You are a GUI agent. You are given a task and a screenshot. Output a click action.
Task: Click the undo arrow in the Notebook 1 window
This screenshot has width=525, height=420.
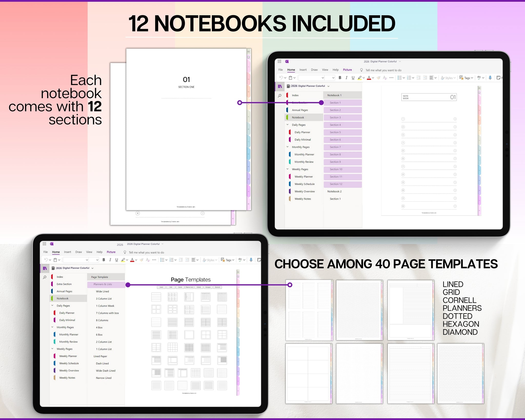tap(281, 78)
